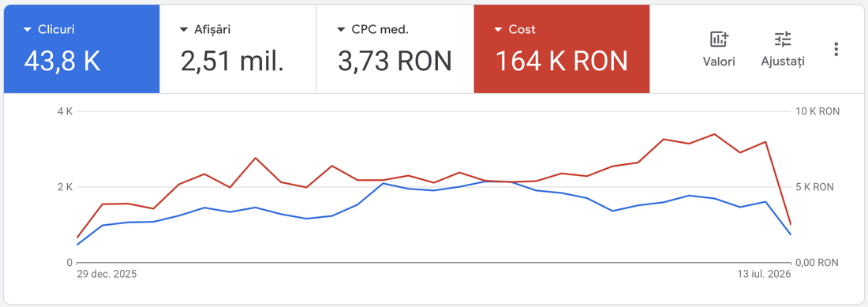Select the red Cost scorecard
Viewport: 868px width, 307px height.
pyautogui.click(x=561, y=49)
